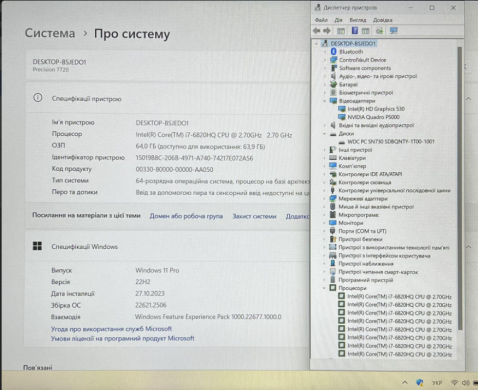Image resolution: width=478 pixels, height=390 pixels.
Task: Click the Windows 11 Pro edition value
Action: [x=157, y=270]
